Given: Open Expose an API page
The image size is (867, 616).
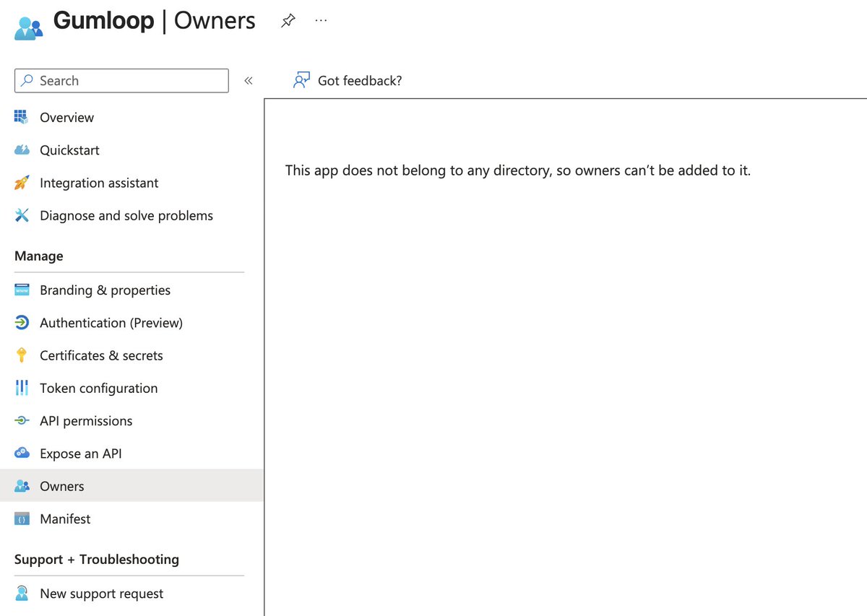Looking at the screenshot, I should 81,454.
